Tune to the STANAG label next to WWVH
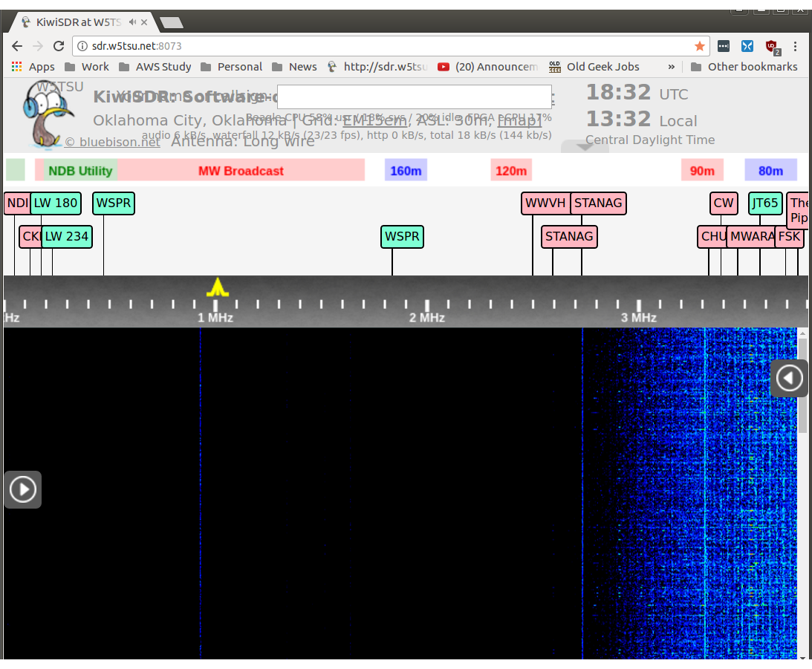 tap(598, 203)
